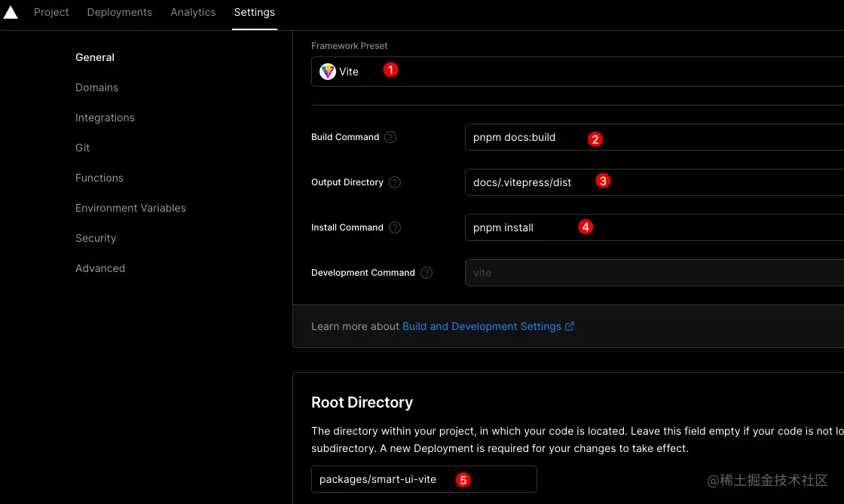
Task: Click the Development Command help icon
Action: pyautogui.click(x=427, y=273)
